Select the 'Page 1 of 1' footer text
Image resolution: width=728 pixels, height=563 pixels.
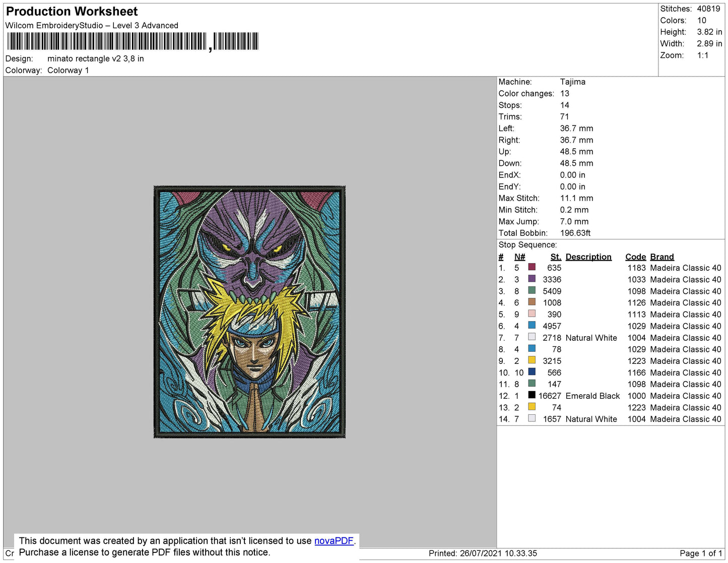[701, 553]
